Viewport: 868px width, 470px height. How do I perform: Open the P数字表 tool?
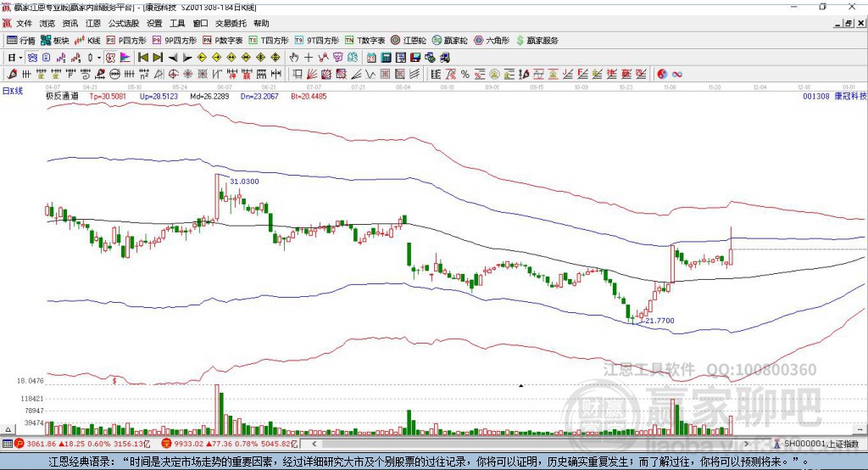click(223, 41)
